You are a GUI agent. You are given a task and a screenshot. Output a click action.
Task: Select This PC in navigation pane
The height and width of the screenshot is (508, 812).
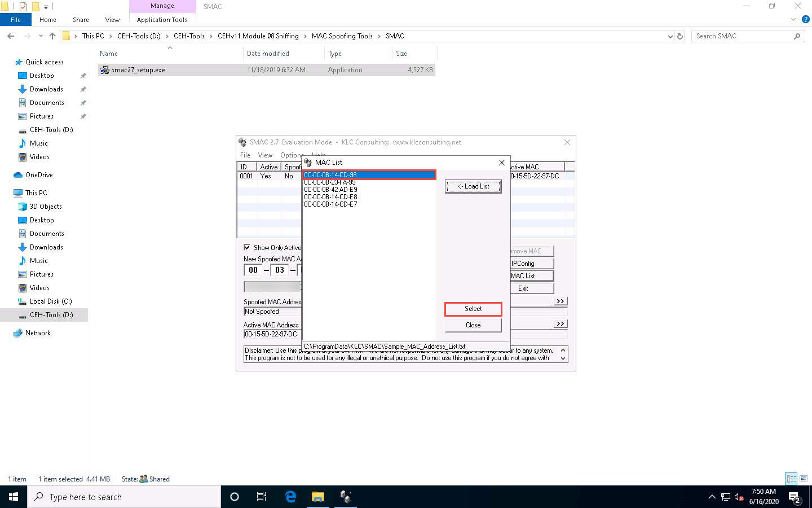coord(36,193)
